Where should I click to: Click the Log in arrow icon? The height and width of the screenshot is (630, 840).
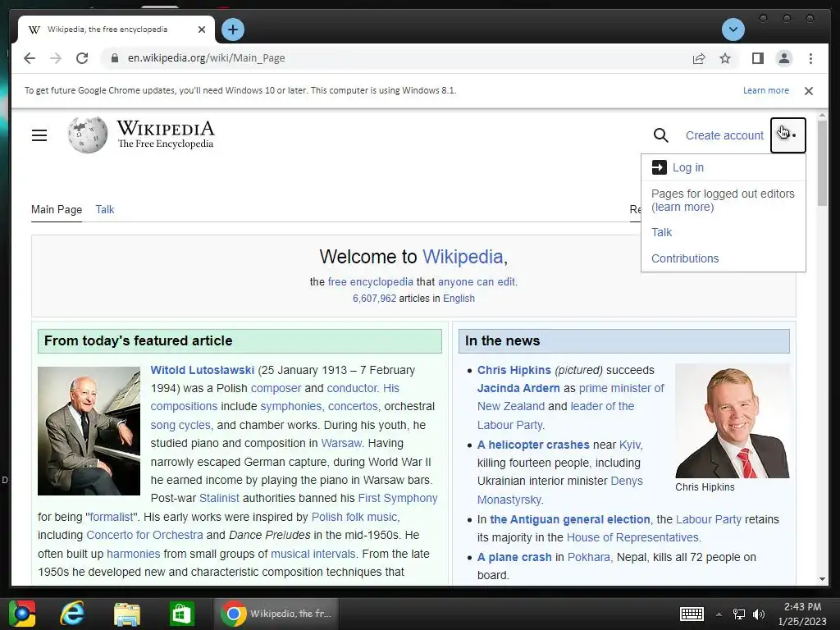click(x=659, y=167)
